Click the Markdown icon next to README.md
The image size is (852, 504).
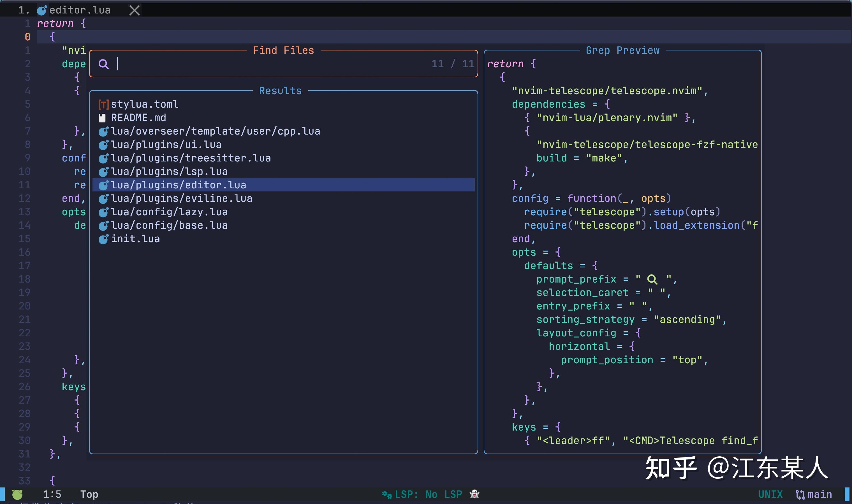102,117
